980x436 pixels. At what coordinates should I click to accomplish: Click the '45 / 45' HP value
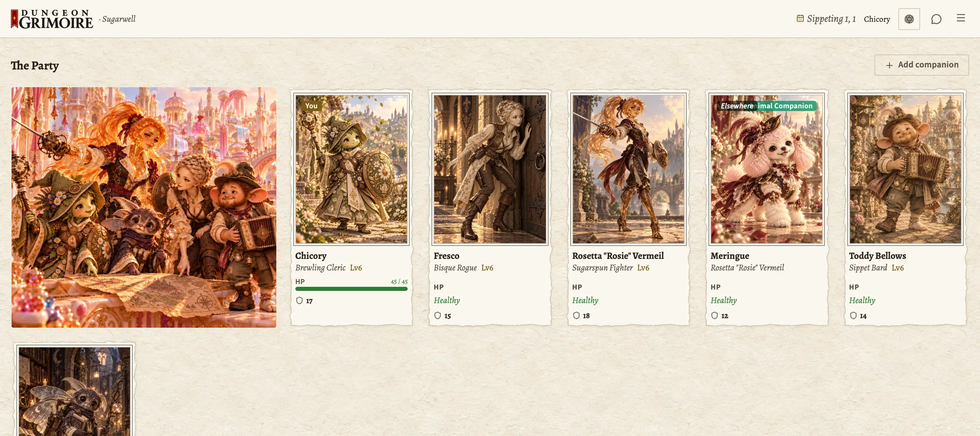click(399, 282)
